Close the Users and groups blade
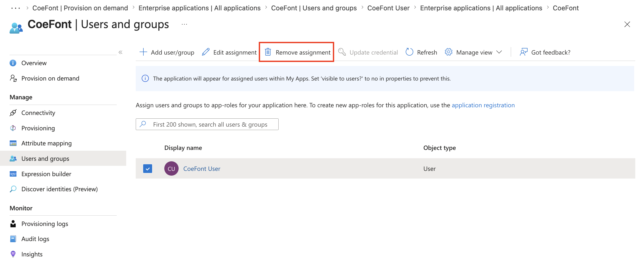This screenshot has width=644, height=267. (627, 24)
